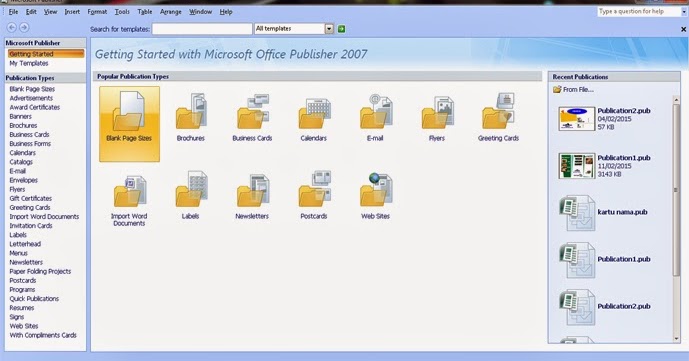Click the green search Go arrow
The image size is (689, 361).
[x=341, y=29]
